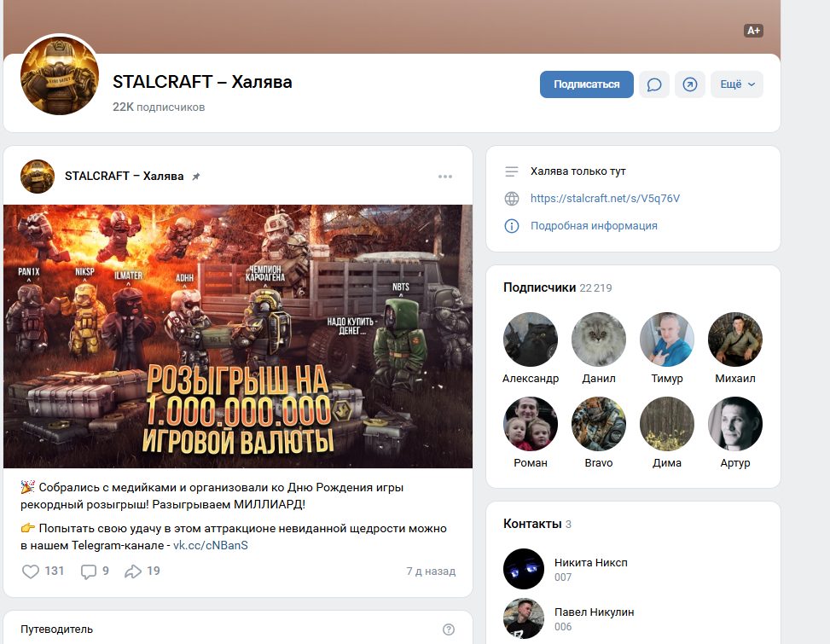The width and height of the screenshot is (830, 644).
Task: Open the Контакты section heading
Action: [532, 524]
